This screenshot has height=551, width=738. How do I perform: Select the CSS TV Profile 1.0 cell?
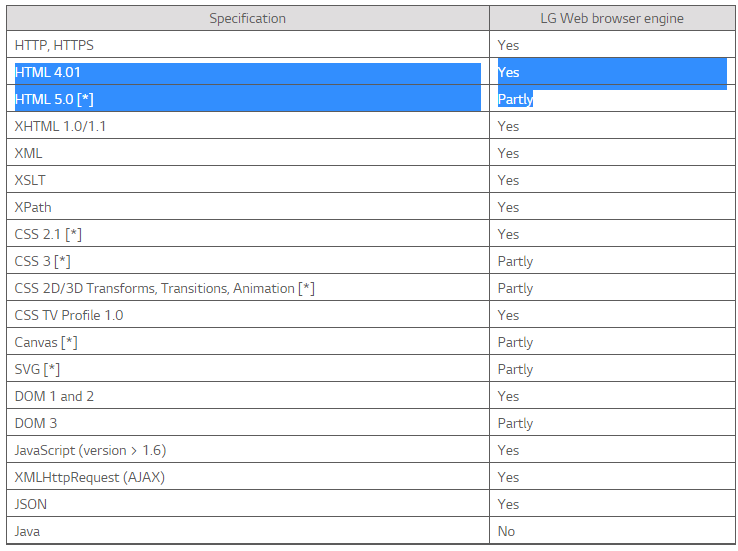click(69, 315)
